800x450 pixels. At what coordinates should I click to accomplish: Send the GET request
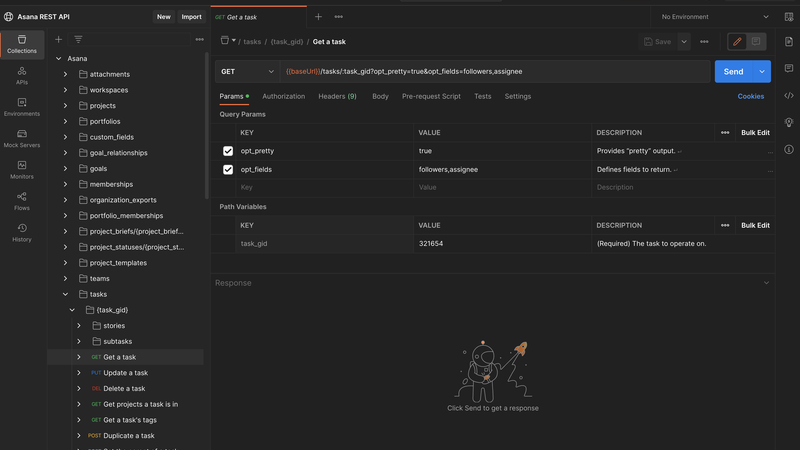[734, 71]
